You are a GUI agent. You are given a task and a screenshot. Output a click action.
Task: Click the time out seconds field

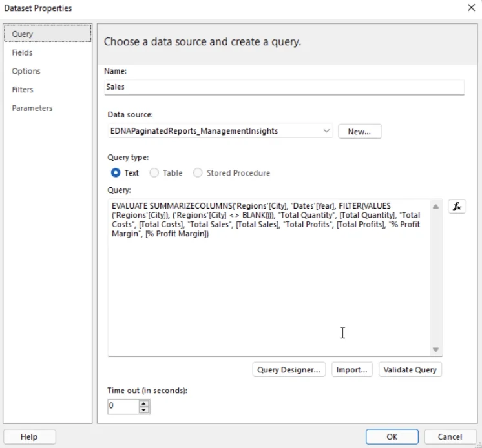coord(123,406)
